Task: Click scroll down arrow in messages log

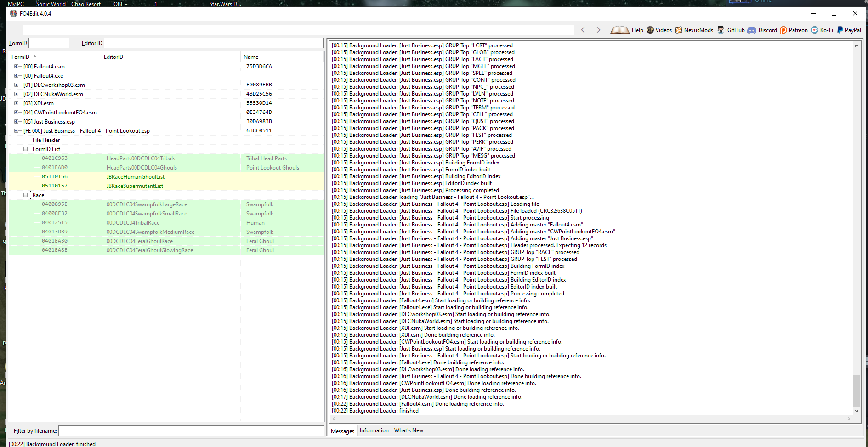Action: coord(857,411)
